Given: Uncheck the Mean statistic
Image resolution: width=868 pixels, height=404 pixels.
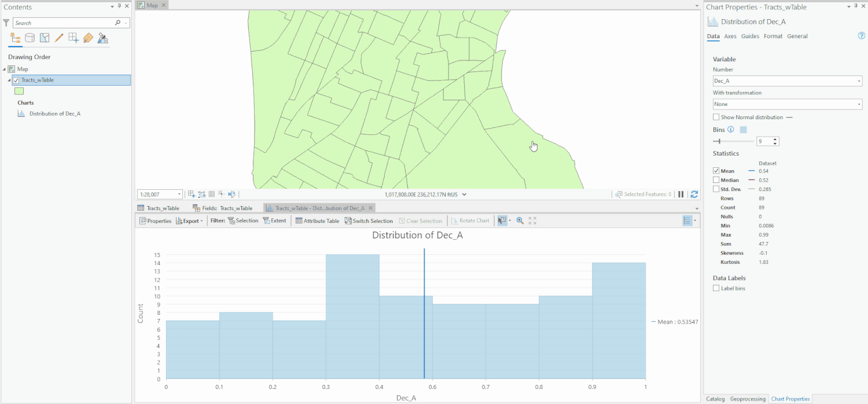Looking at the screenshot, I should click(716, 171).
